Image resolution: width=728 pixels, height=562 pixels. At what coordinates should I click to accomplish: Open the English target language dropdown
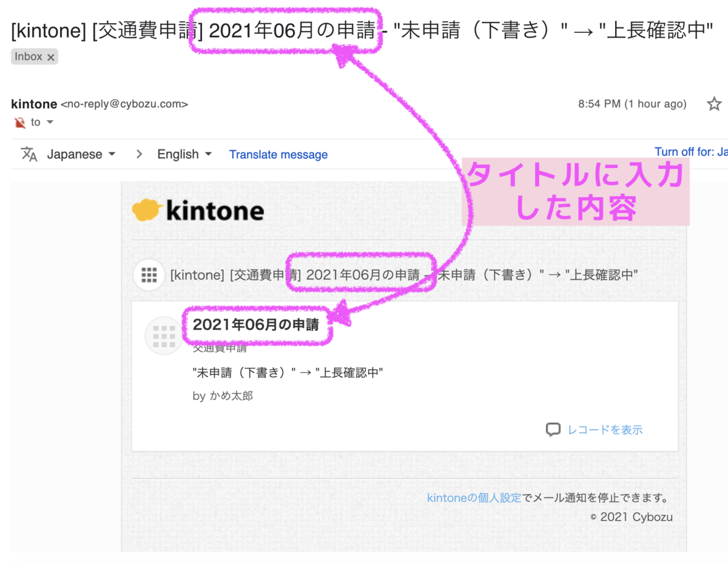coord(184,154)
